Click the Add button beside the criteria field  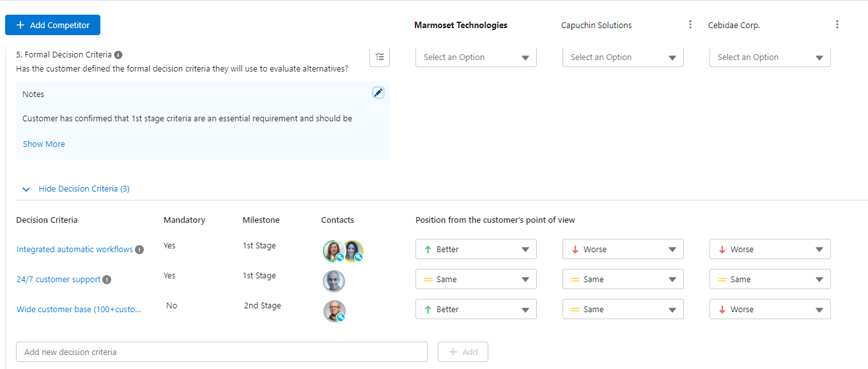pos(463,352)
